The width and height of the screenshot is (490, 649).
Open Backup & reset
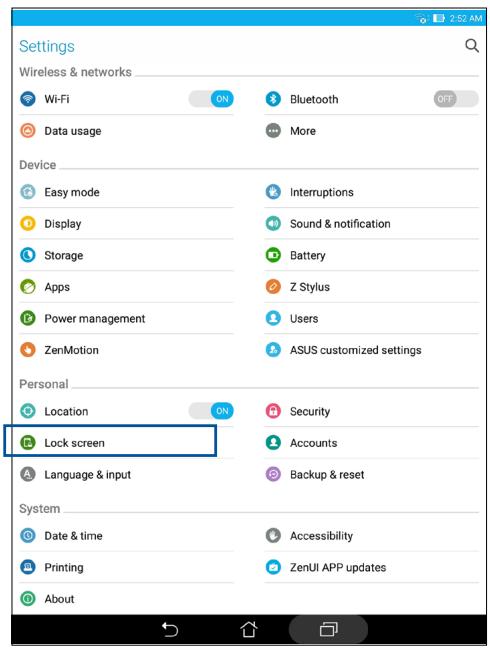(372, 474)
